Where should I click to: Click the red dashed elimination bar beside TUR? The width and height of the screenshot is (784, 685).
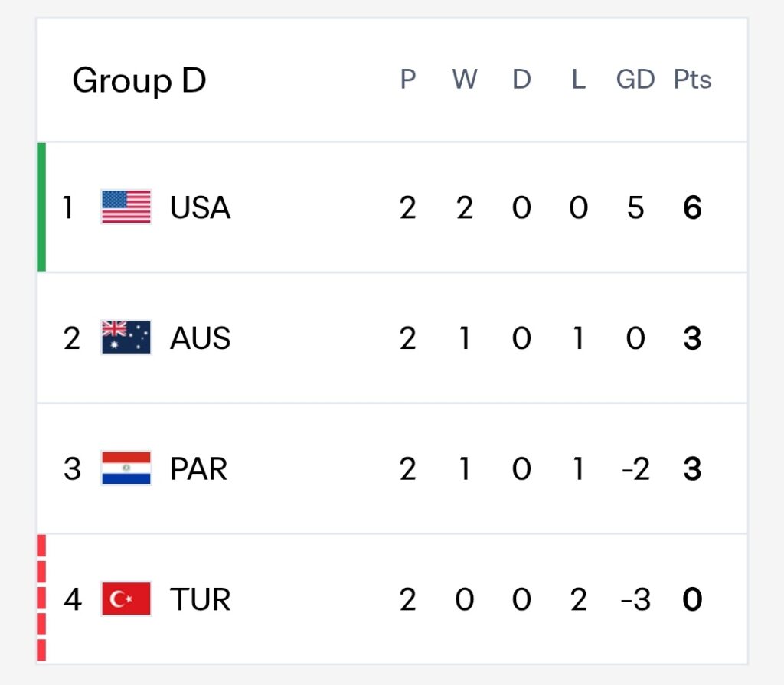tap(41, 598)
